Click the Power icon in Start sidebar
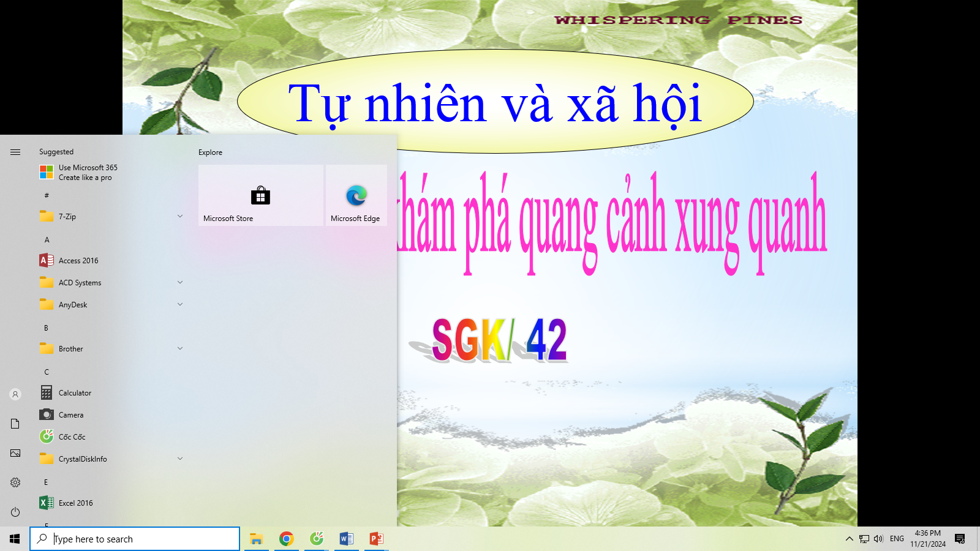The width and height of the screenshot is (980, 551). (x=15, y=512)
